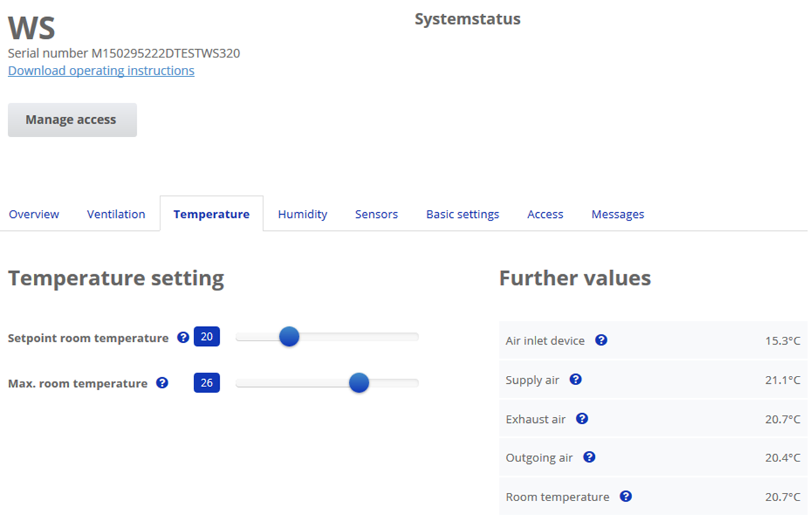Screen dimensions: 812x528
Task: Click the setpoint value box showing 20
Action: [x=207, y=337]
